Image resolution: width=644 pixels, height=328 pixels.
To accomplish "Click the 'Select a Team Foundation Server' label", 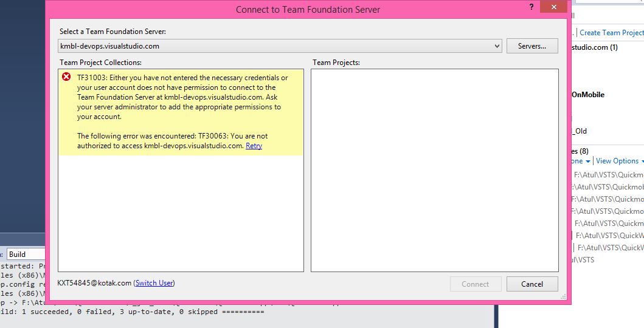I will click(x=113, y=31).
